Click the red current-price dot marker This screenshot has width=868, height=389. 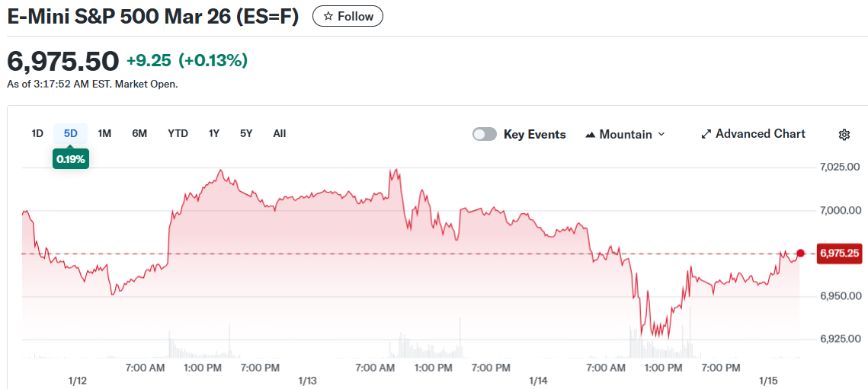pyautogui.click(x=800, y=253)
